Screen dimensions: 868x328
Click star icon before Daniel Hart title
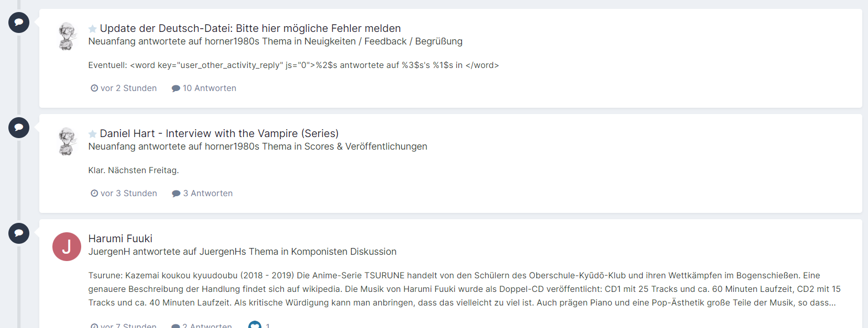coord(93,134)
